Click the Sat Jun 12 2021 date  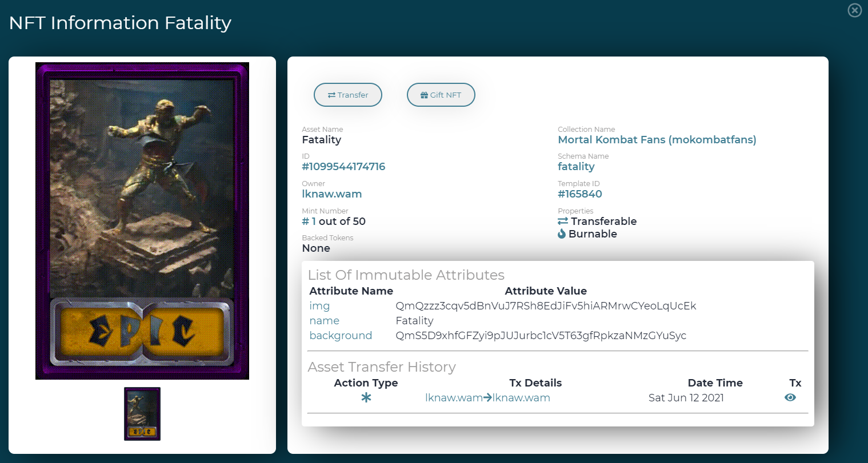click(x=686, y=398)
